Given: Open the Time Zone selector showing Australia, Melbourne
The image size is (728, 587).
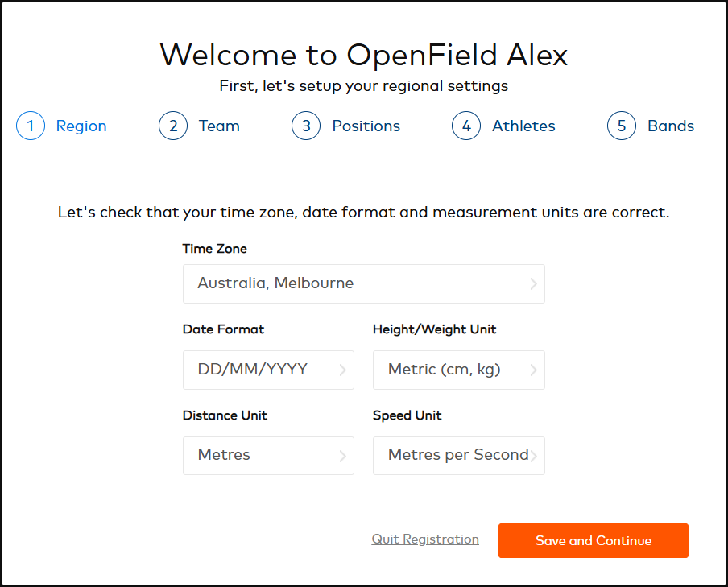Looking at the screenshot, I should [x=363, y=283].
